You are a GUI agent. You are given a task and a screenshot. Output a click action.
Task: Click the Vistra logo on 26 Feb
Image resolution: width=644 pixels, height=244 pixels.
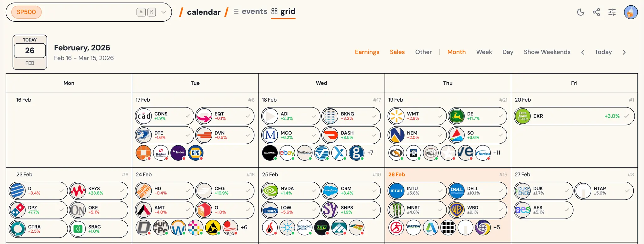tap(414, 228)
